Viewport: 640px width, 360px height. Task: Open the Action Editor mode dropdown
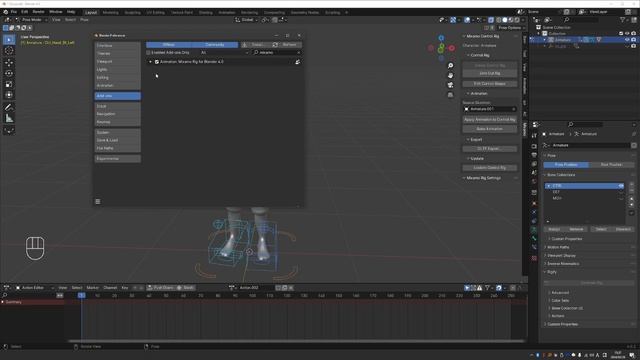click(35, 288)
